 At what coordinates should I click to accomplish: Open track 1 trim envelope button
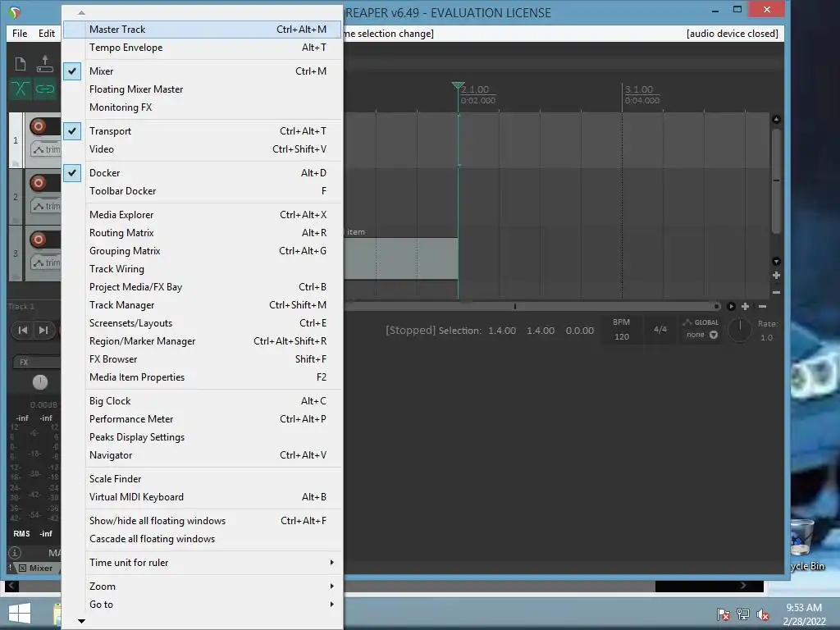46,149
